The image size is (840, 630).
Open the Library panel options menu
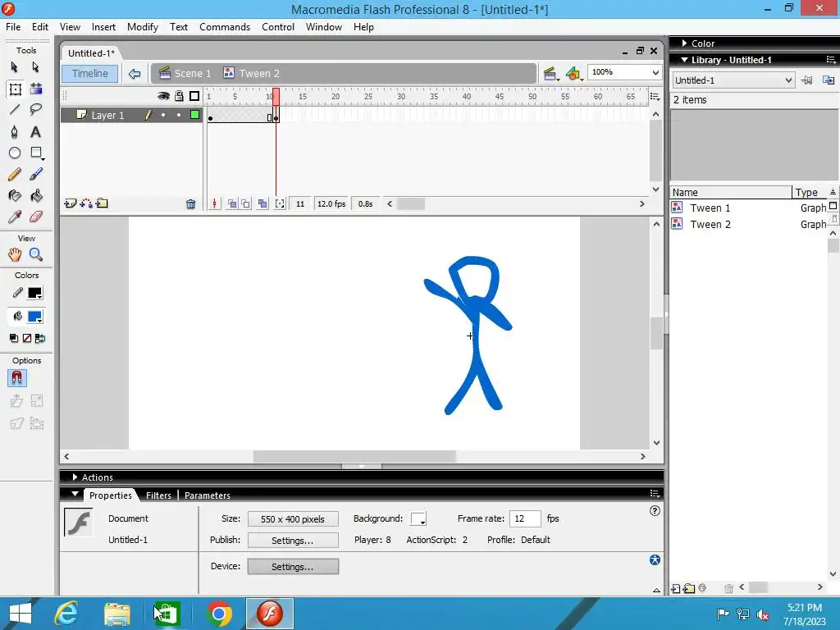point(831,60)
